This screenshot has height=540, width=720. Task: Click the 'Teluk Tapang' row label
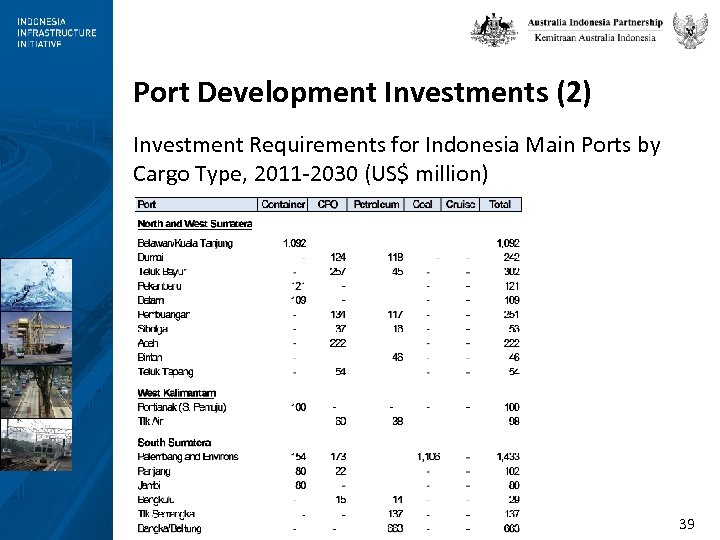(165, 372)
